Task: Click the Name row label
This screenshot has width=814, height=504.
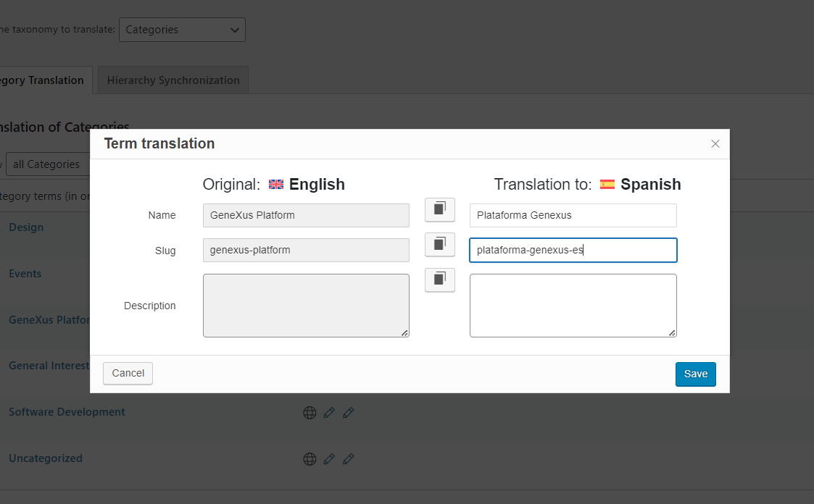Action: pyautogui.click(x=162, y=215)
